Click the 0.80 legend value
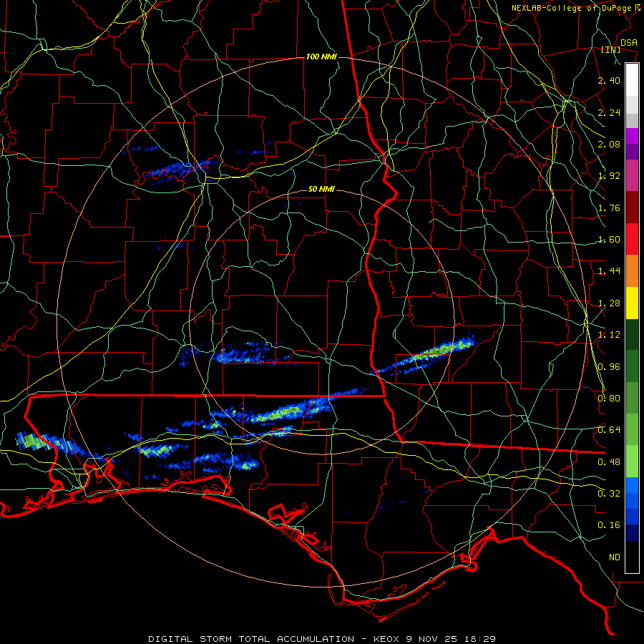The height and width of the screenshot is (644, 644). [x=609, y=399]
